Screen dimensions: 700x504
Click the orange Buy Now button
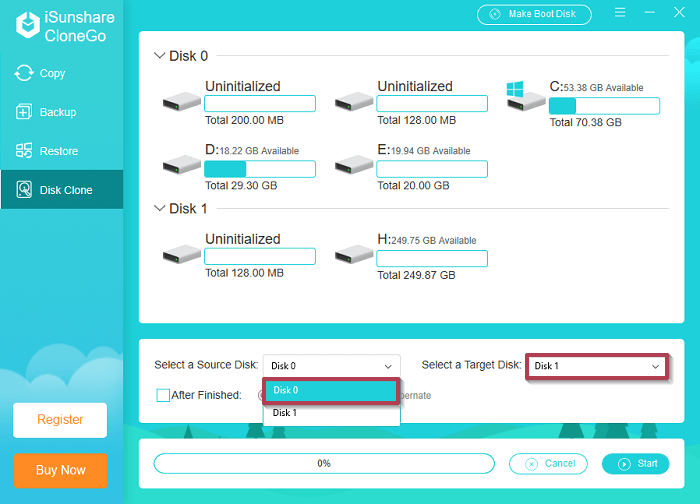click(60, 470)
